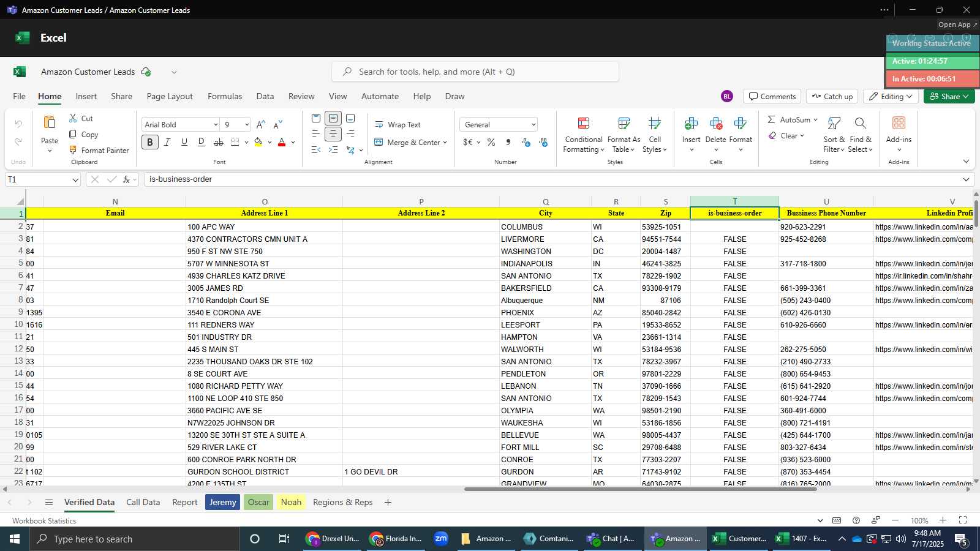Screen dimensions: 980x551
Task: Toggle Underline formatting
Action: click(x=184, y=142)
